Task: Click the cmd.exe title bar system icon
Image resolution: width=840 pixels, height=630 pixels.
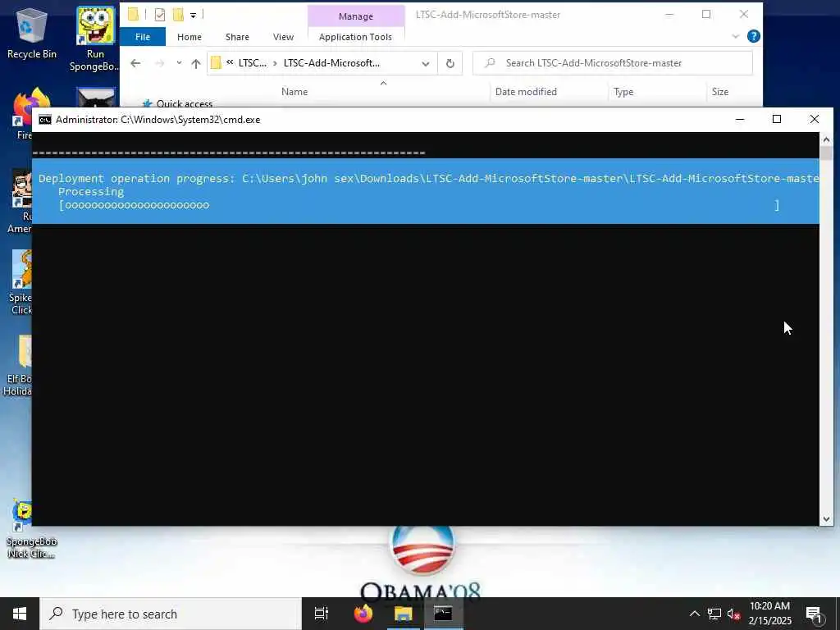Action: (45, 120)
